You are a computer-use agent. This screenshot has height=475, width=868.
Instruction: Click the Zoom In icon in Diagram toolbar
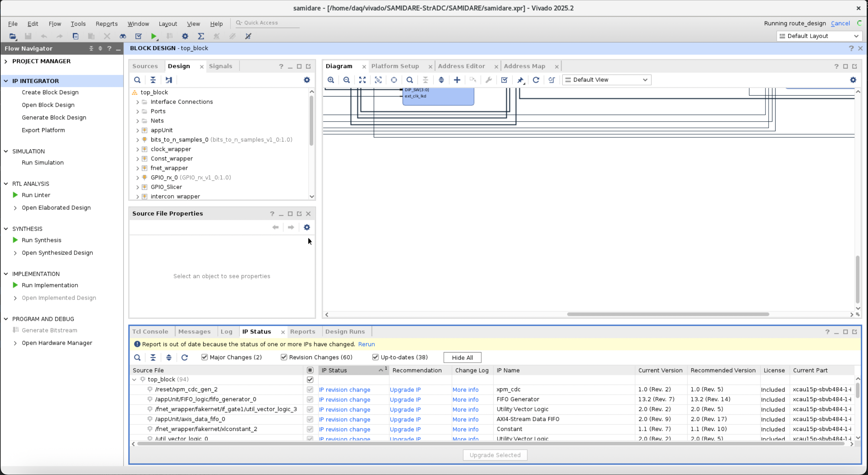pyautogui.click(x=331, y=80)
